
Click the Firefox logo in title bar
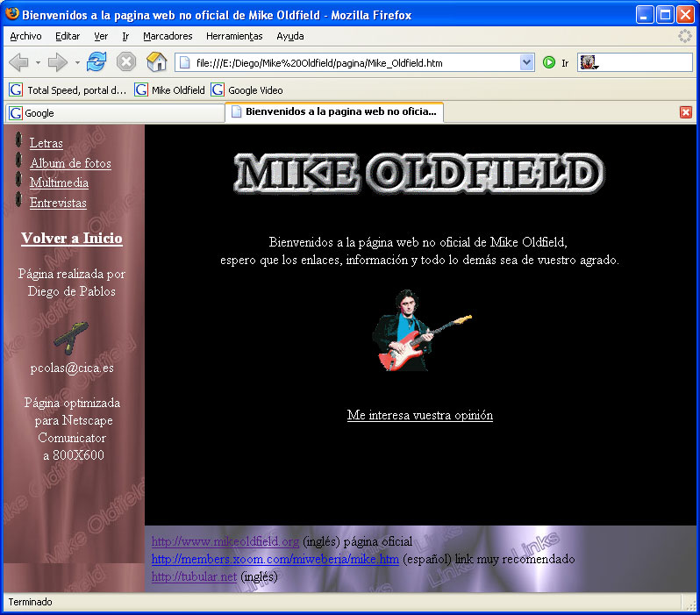(12, 14)
